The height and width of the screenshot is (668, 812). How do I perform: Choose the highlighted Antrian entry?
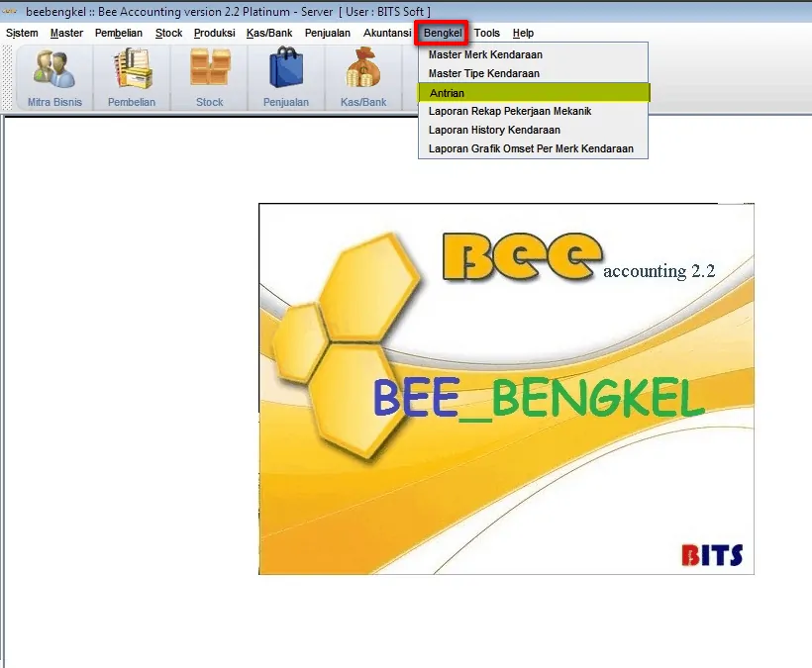(x=533, y=93)
